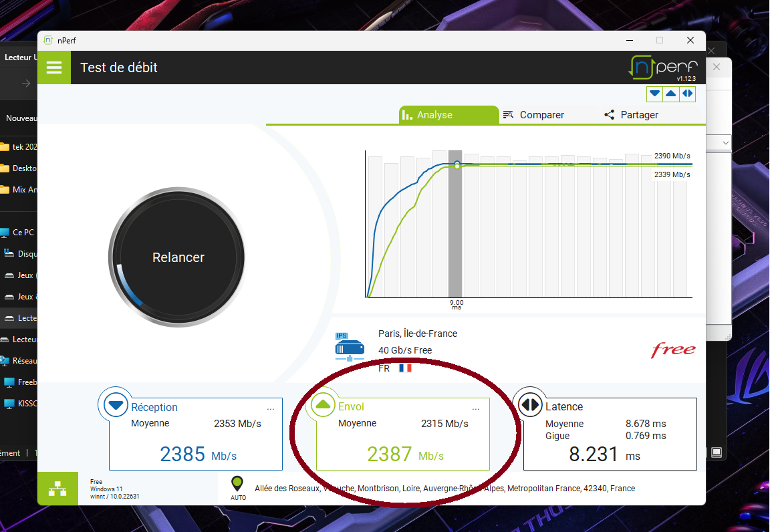Click the Envoi upload arrow icon
770x532 pixels.
[x=323, y=405]
